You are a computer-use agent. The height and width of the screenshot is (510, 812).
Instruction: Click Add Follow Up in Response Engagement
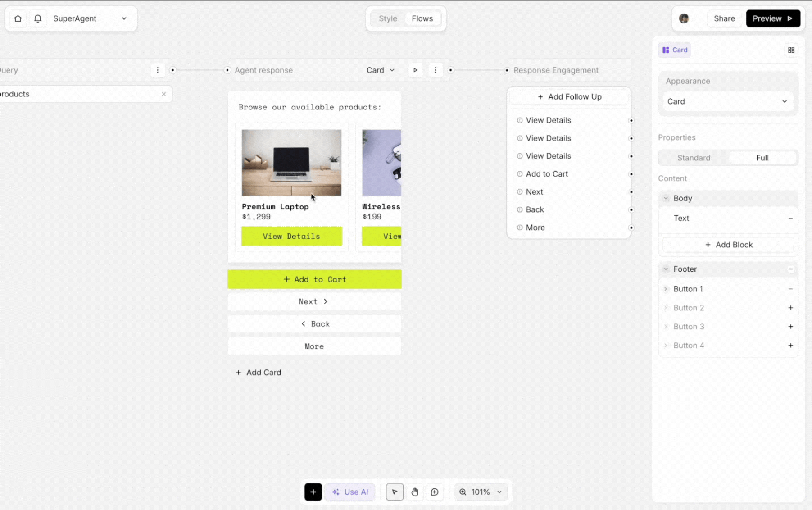coord(569,96)
